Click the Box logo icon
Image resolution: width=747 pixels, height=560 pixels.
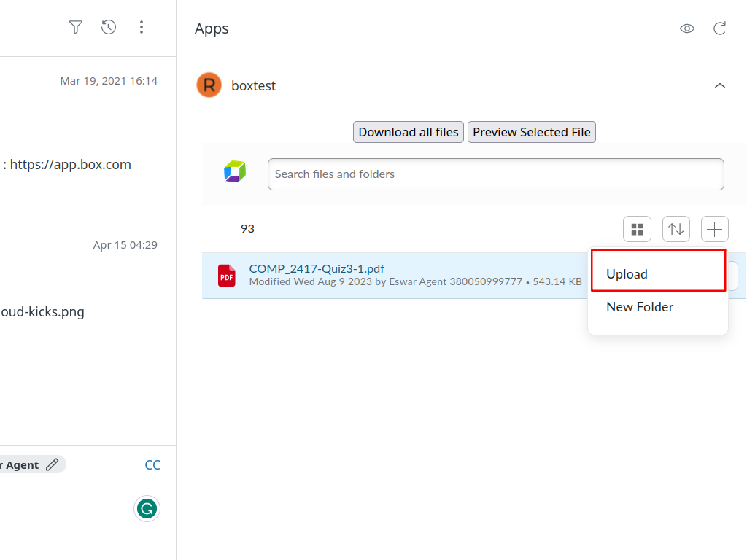[235, 172]
